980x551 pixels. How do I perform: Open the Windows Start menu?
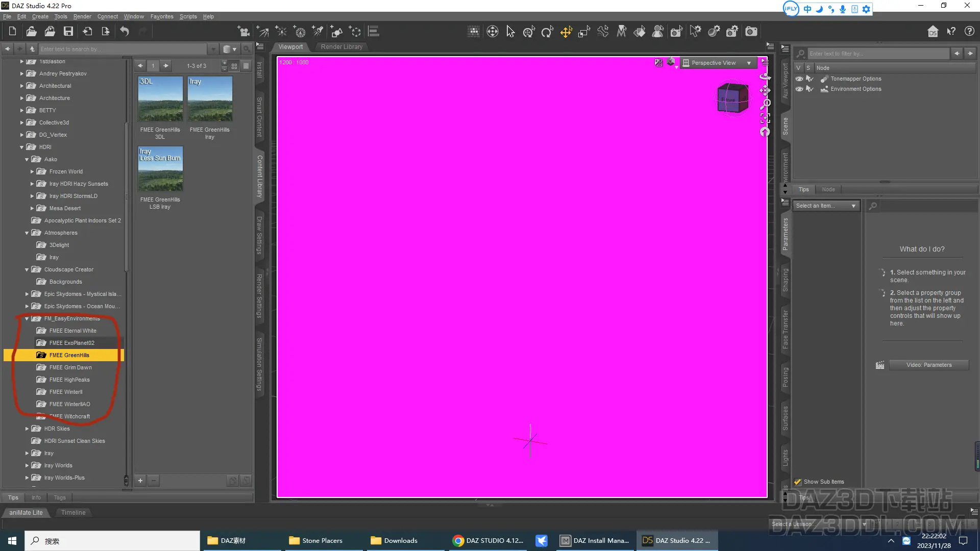coord(12,541)
